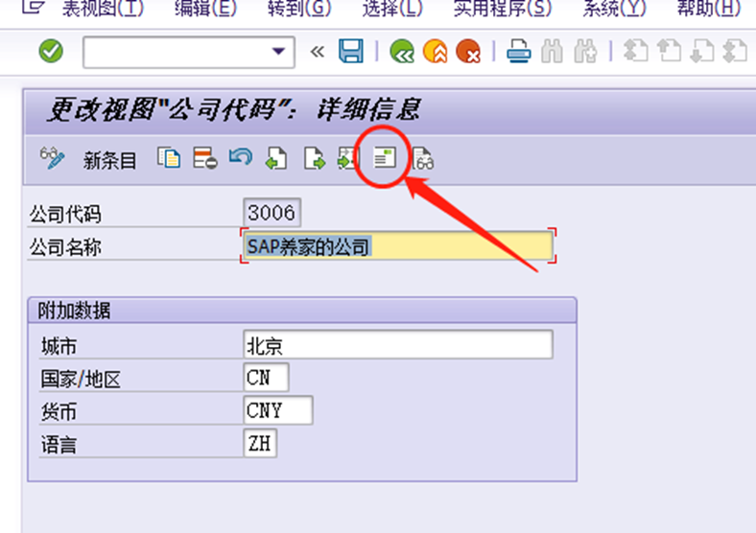
Task: Click the 附加数据 group header
Action: (302, 311)
